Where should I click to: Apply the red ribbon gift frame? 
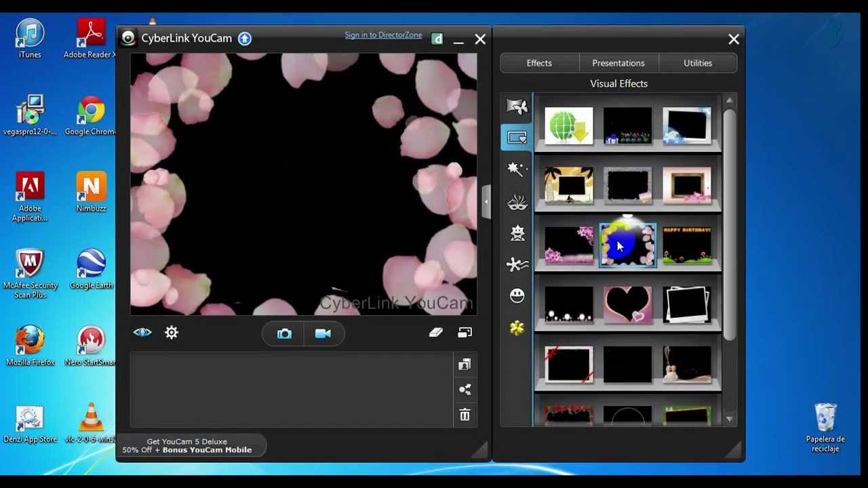(568, 365)
